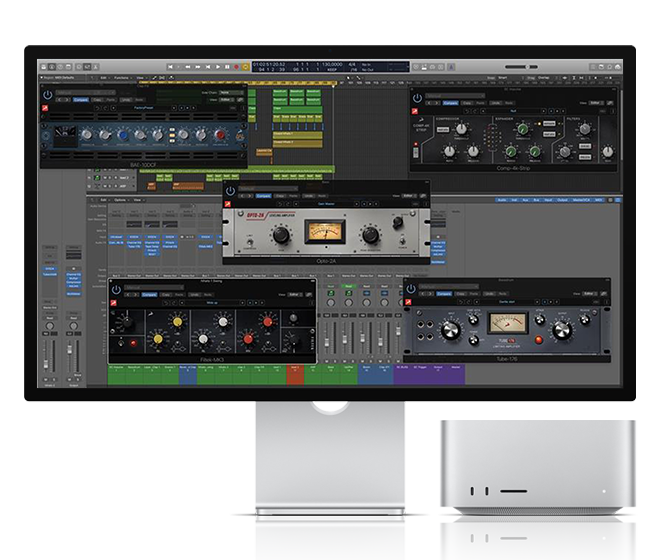The height and width of the screenshot is (560, 660).
Task: Click the green Read automation button in mixer
Action: pos(349,286)
